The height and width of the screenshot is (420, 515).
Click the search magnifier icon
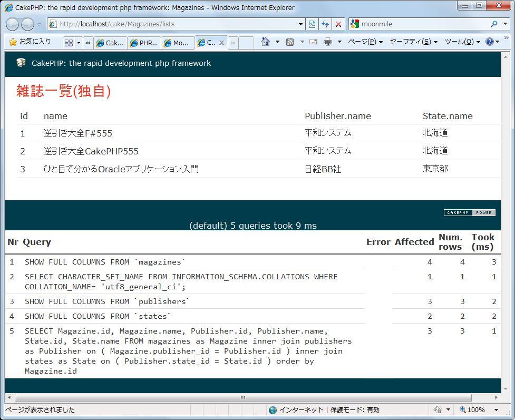click(x=494, y=24)
